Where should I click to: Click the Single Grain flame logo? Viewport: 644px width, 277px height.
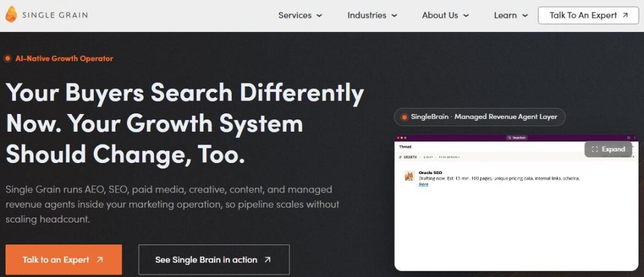pos(12,15)
